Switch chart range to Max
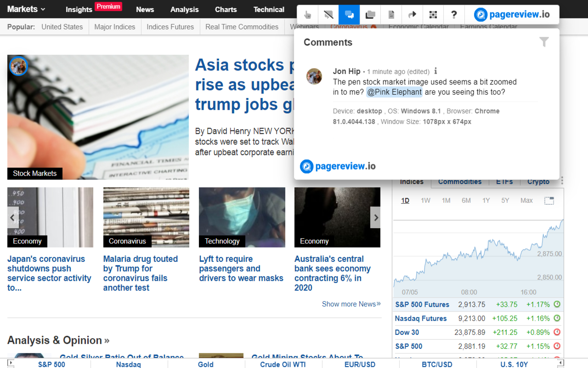The width and height of the screenshot is (588, 368). (x=526, y=200)
